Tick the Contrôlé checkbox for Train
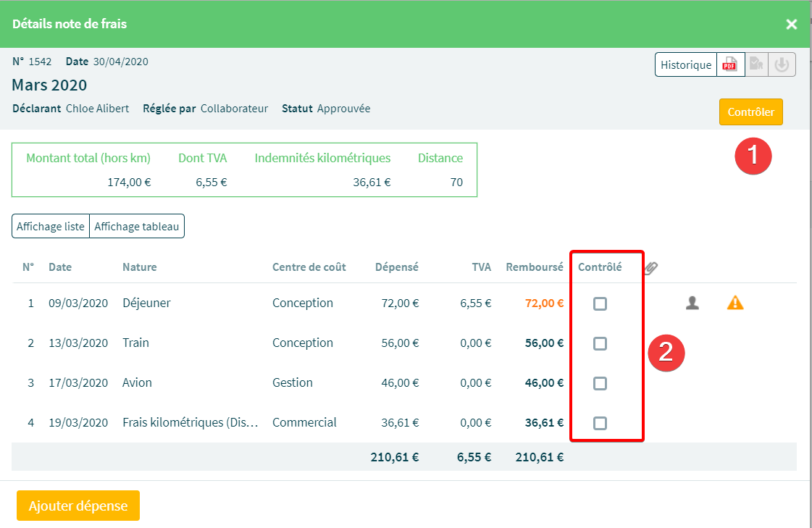 (600, 343)
